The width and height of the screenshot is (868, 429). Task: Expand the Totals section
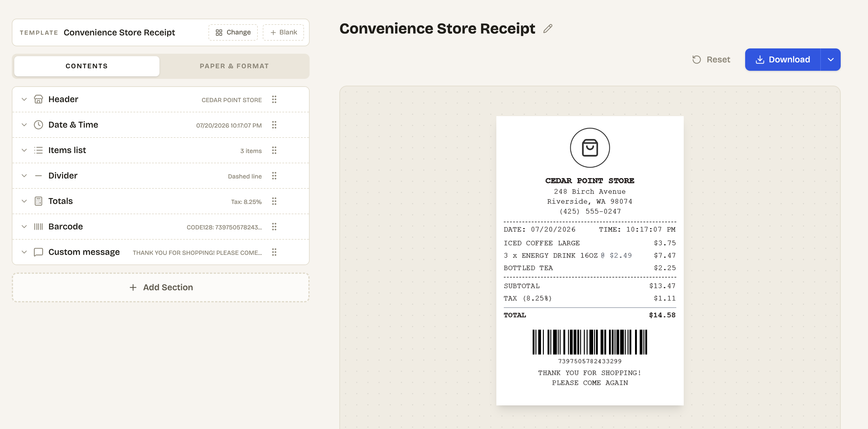click(x=24, y=201)
